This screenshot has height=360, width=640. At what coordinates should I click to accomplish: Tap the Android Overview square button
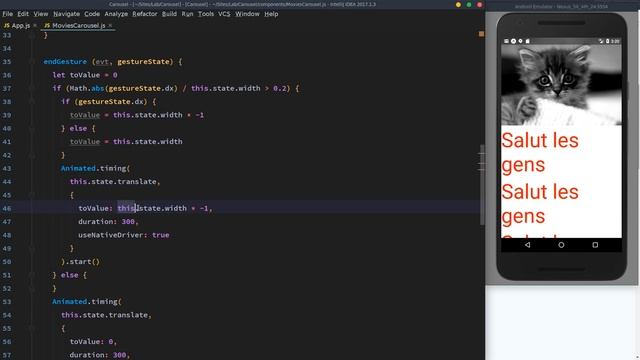point(595,245)
